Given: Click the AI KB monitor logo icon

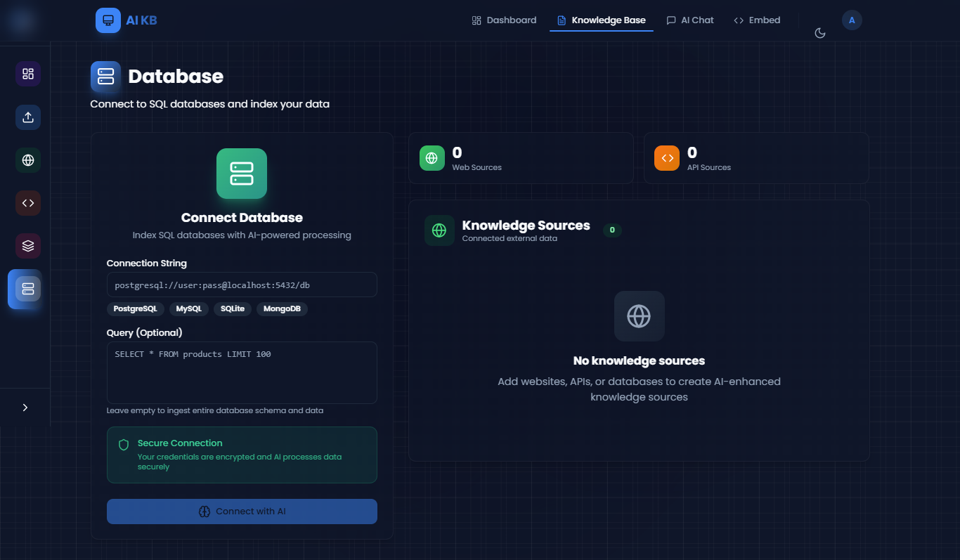Looking at the screenshot, I should coord(108,20).
